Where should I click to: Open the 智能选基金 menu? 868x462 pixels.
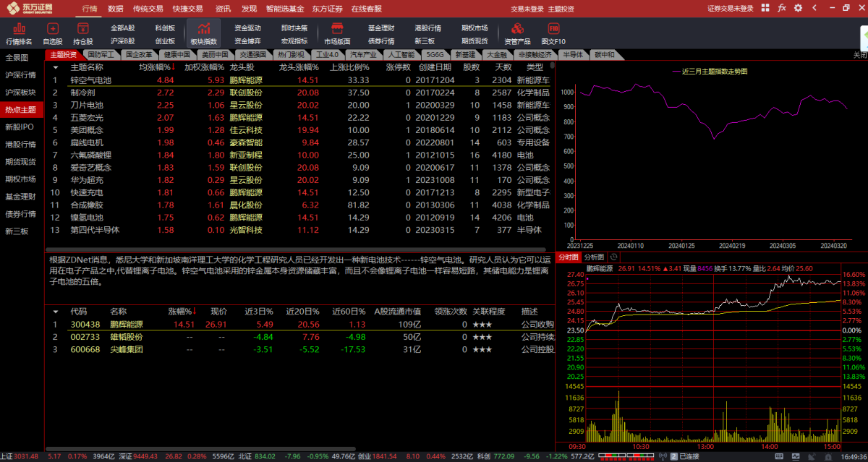click(285, 9)
